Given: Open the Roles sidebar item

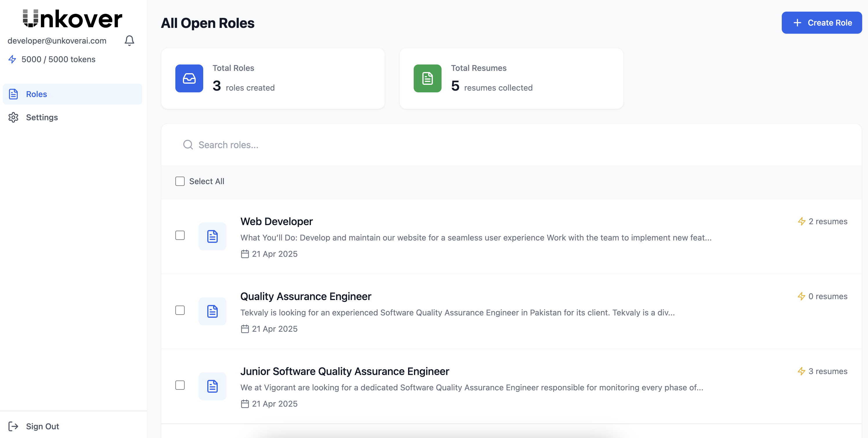Looking at the screenshot, I should [x=36, y=94].
